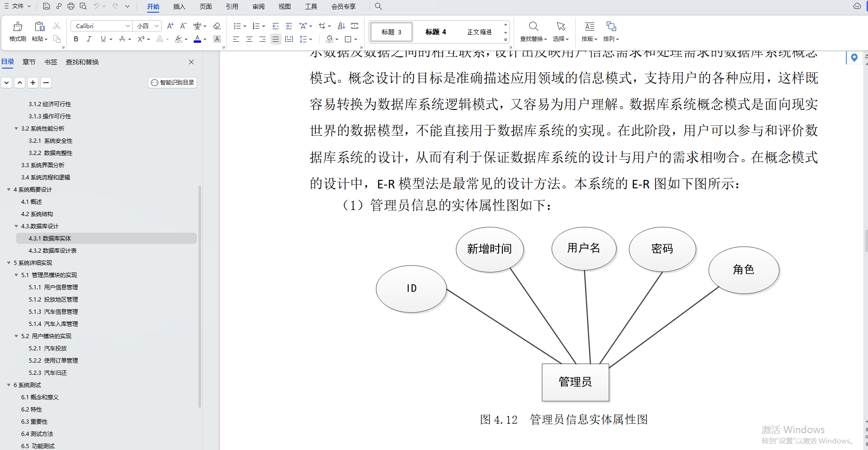
Task: Click the Redo arrow icon
Action: 115,6
